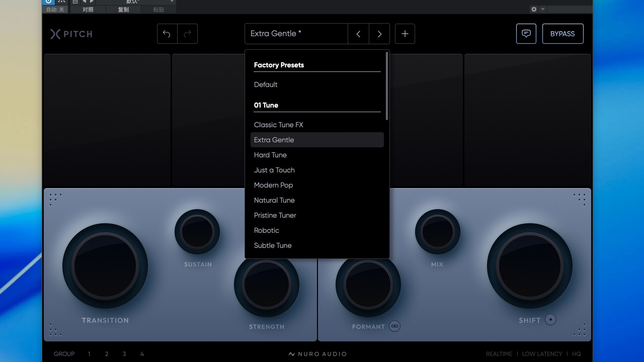Viewport: 644px width, 362px height.
Task: Open the Extra Gentle preset name field
Action: 296,34
